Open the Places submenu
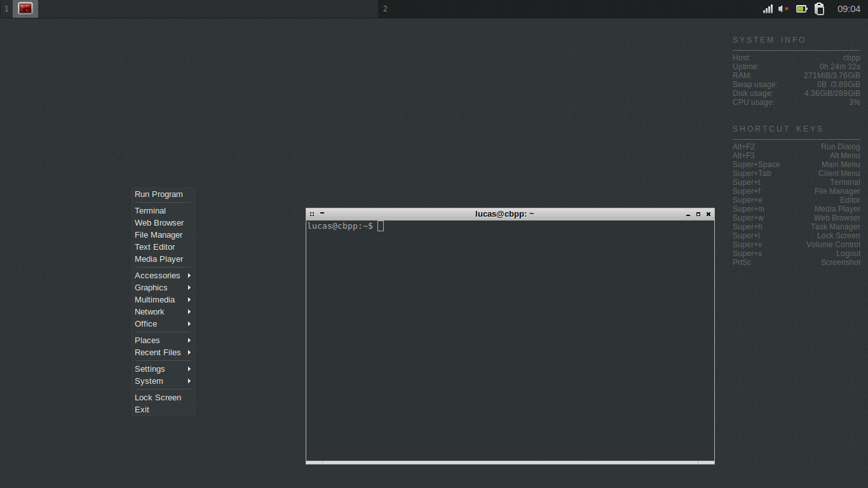 click(147, 340)
